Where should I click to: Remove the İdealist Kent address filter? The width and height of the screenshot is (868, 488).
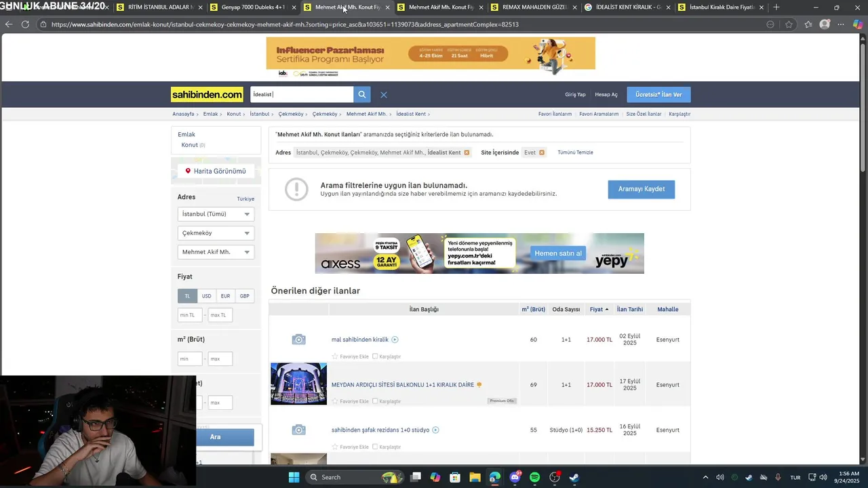[x=467, y=152]
